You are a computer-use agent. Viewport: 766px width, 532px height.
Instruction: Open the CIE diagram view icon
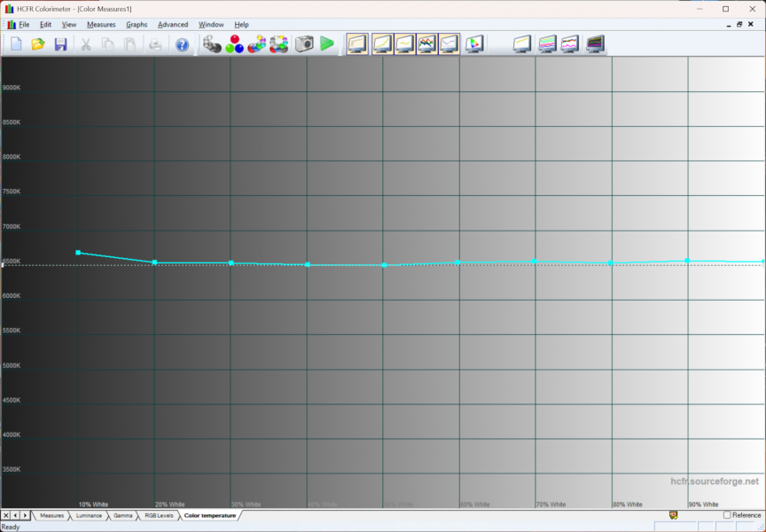click(x=474, y=44)
